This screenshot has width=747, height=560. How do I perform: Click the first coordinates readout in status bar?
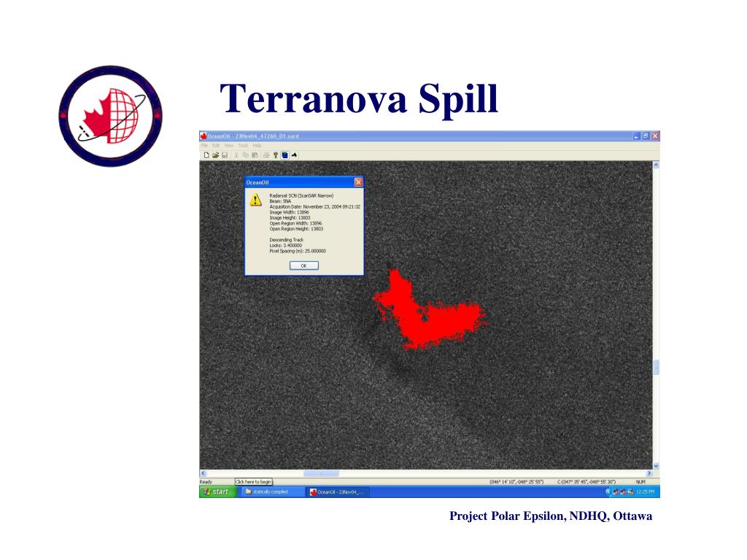pyautogui.click(x=516, y=482)
